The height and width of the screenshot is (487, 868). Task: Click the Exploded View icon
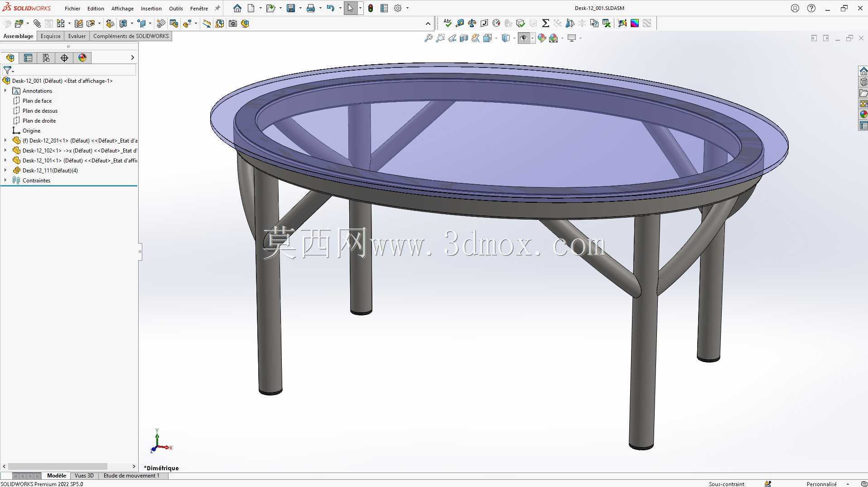187,24
